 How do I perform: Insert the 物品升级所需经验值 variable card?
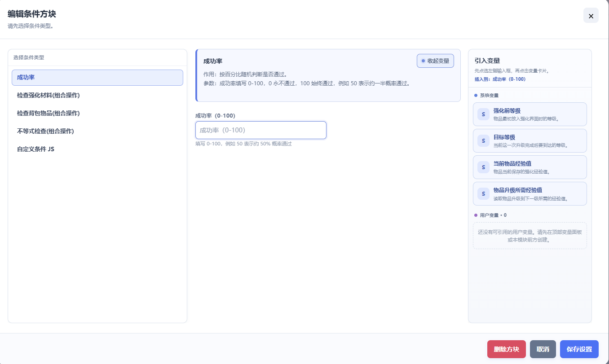click(530, 193)
